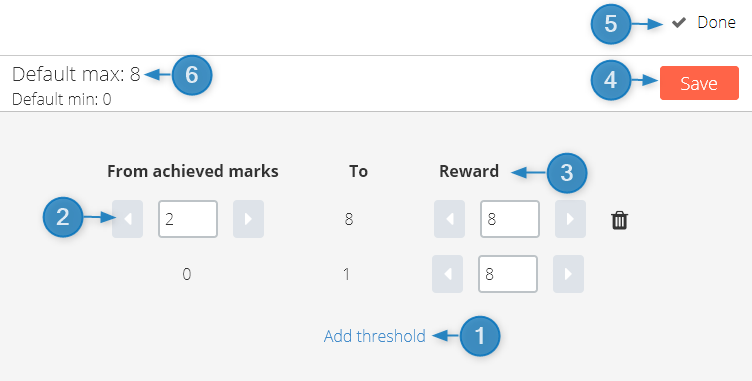Viewport: 752px width, 381px height.
Task: Click callout marker 6 near Default max
Action: [x=192, y=75]
